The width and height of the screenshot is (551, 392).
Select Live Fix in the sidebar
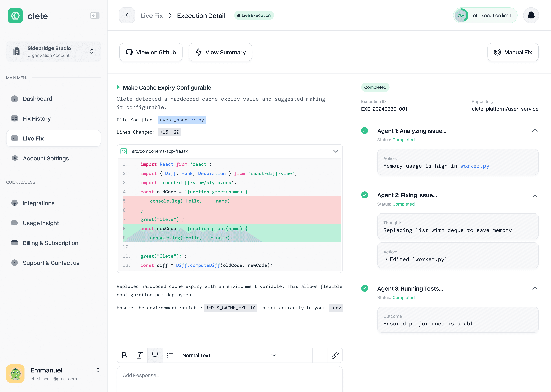click(x=54, y=138)
